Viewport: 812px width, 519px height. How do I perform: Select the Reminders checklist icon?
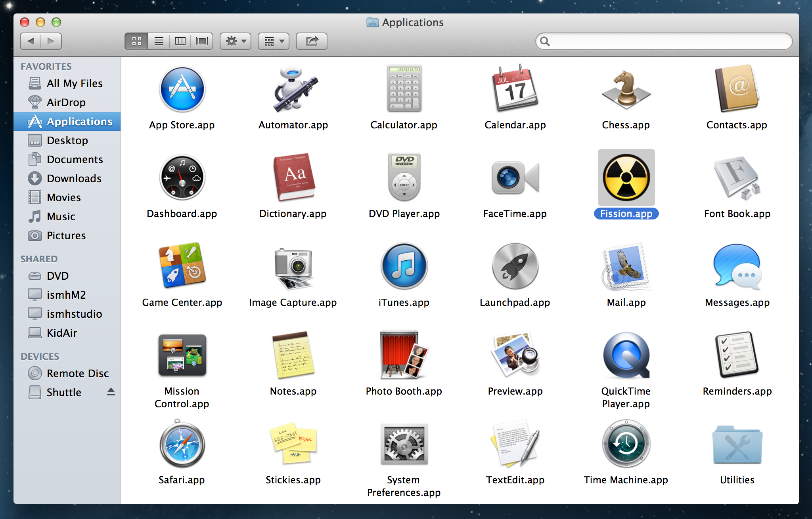point(737,355)
